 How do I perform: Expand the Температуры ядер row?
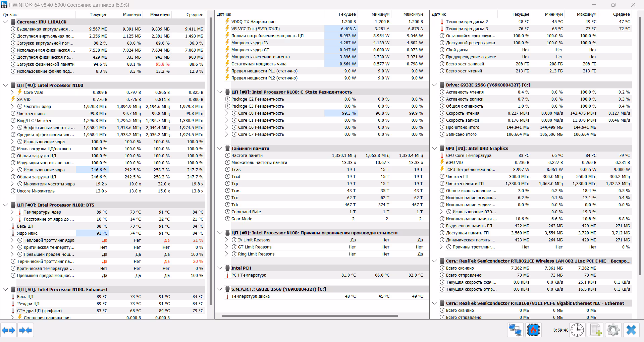tap(12, 212)
